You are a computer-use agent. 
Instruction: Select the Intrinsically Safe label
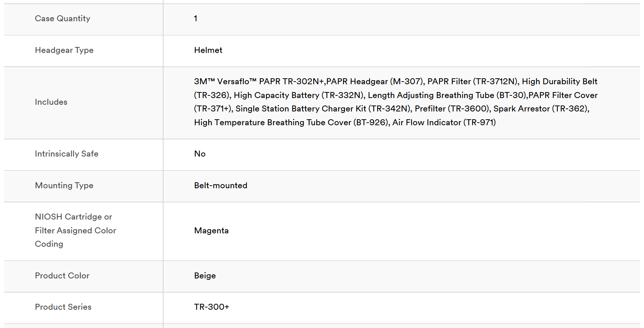click(x=67, y=154)
